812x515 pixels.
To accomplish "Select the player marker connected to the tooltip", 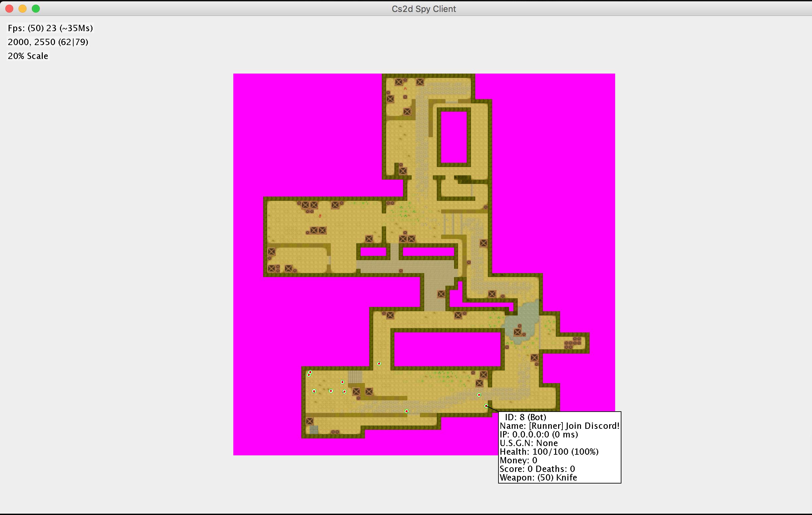I will click(486, 406).
